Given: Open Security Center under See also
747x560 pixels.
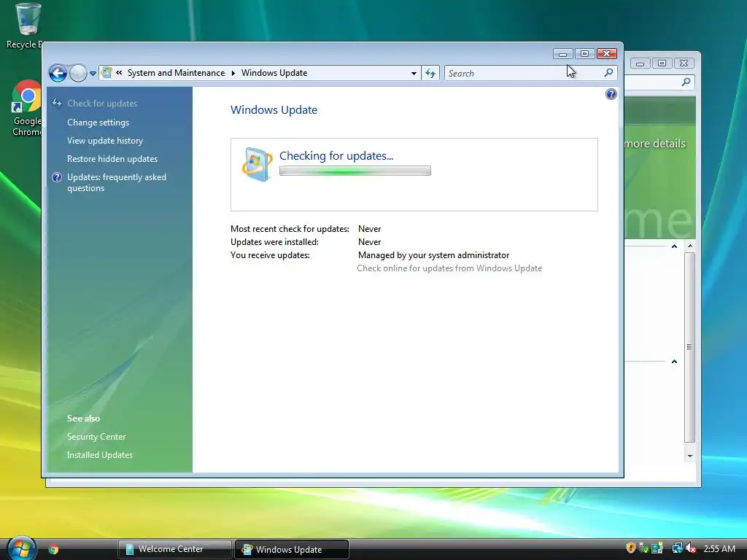Looking at the screenshot, I should pos(96,437).
